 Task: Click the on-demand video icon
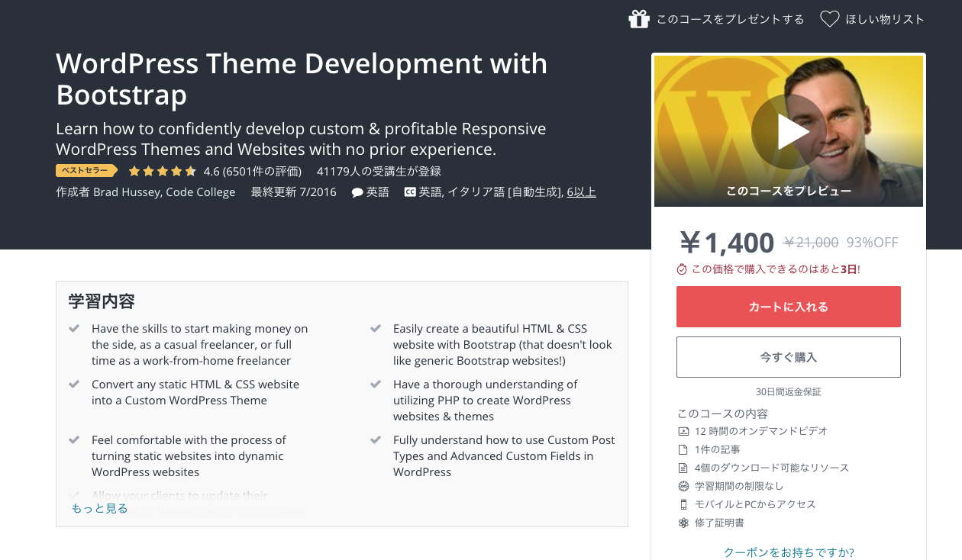click(x=683, y=431)
